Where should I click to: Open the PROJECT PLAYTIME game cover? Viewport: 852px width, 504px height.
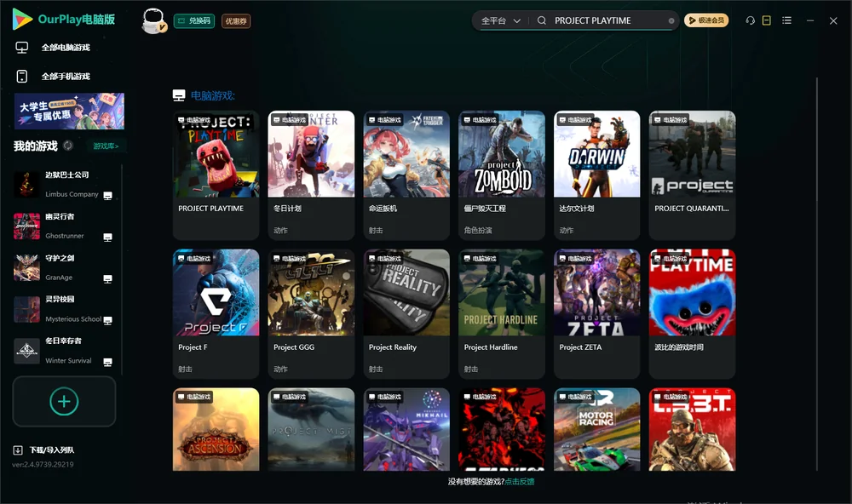[x=216, y=154]
